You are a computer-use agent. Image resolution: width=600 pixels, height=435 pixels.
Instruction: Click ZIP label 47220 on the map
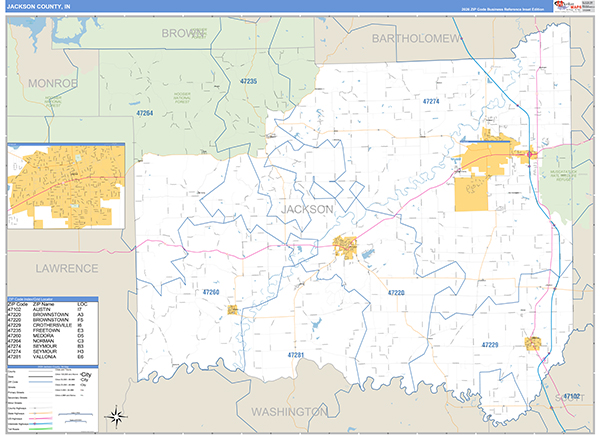click(x=396, y=293)
